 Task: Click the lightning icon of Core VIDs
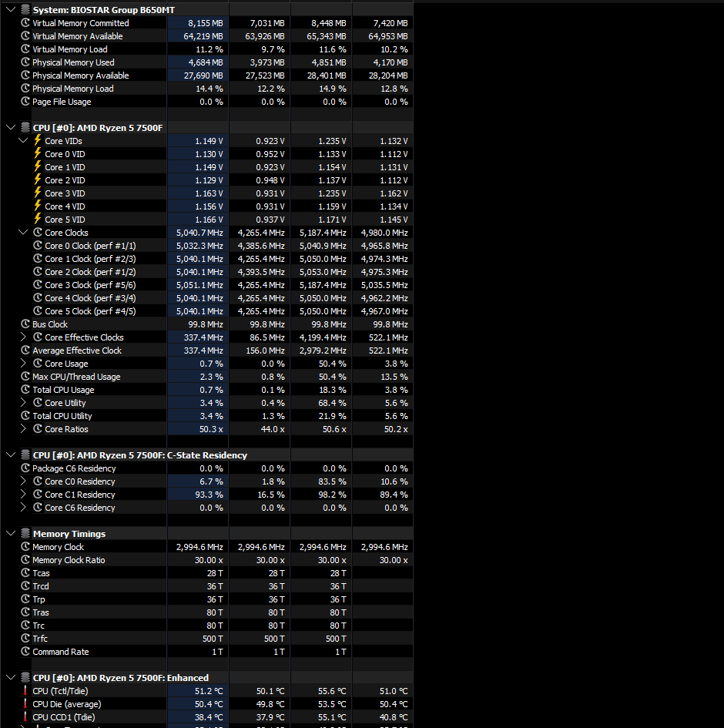click(x=38, y=140)
